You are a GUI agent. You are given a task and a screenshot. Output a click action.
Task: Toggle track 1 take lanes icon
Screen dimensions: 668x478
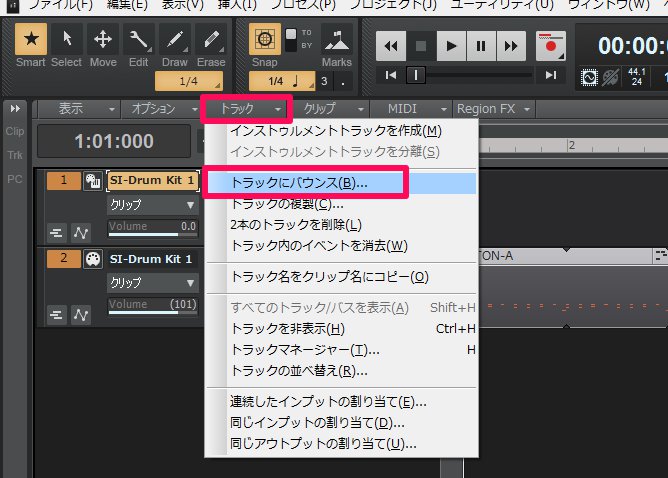pyautogui.click(x=56, y=233)
